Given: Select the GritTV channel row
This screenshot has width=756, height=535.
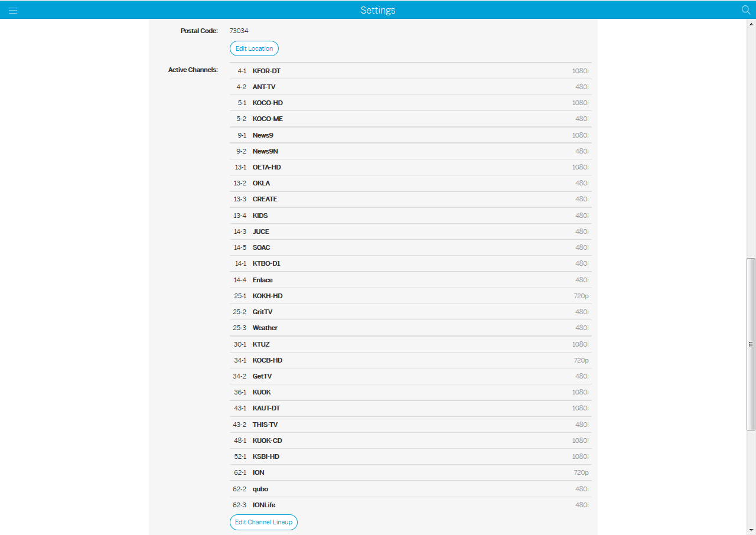Looking at the screenshot, I should pyautogui.click(x=410, y=312).
